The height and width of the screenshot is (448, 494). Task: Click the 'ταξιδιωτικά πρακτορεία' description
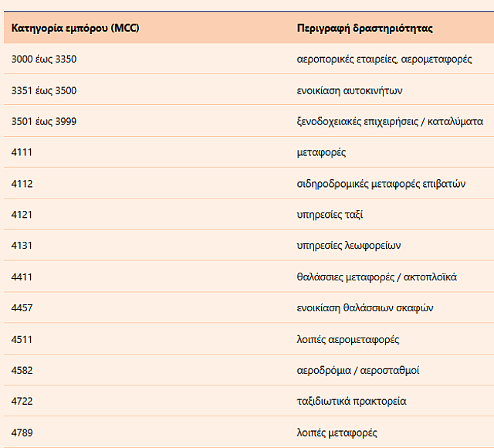coord(351,402)
